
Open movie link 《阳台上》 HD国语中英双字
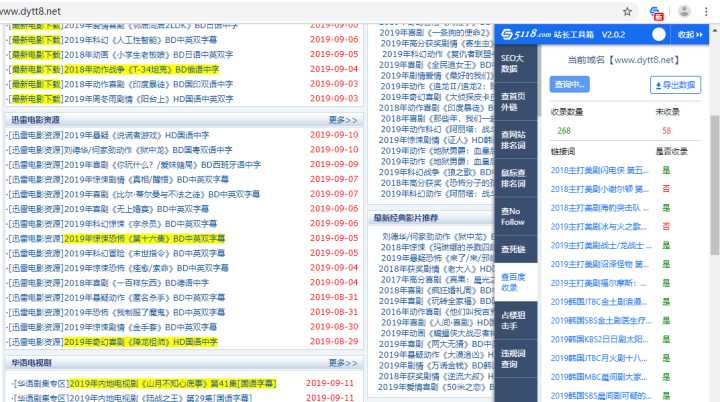[x=148, y=99]
